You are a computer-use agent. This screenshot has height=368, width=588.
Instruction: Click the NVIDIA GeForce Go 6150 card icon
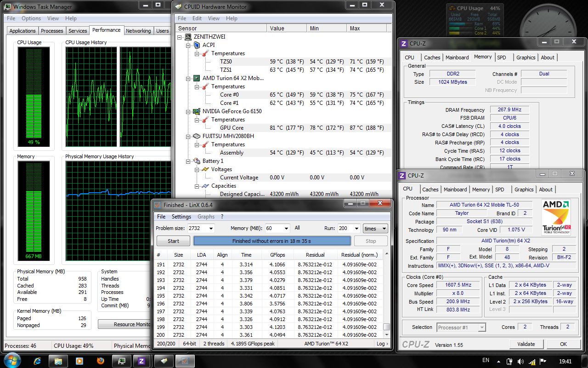pyautogui.click(x=197, y=111)
